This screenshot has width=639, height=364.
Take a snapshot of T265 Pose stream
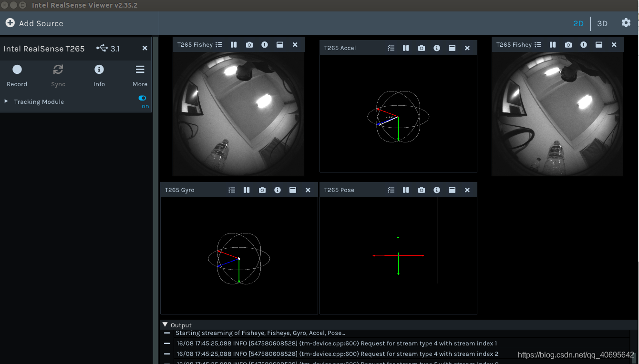coord(421,190)
